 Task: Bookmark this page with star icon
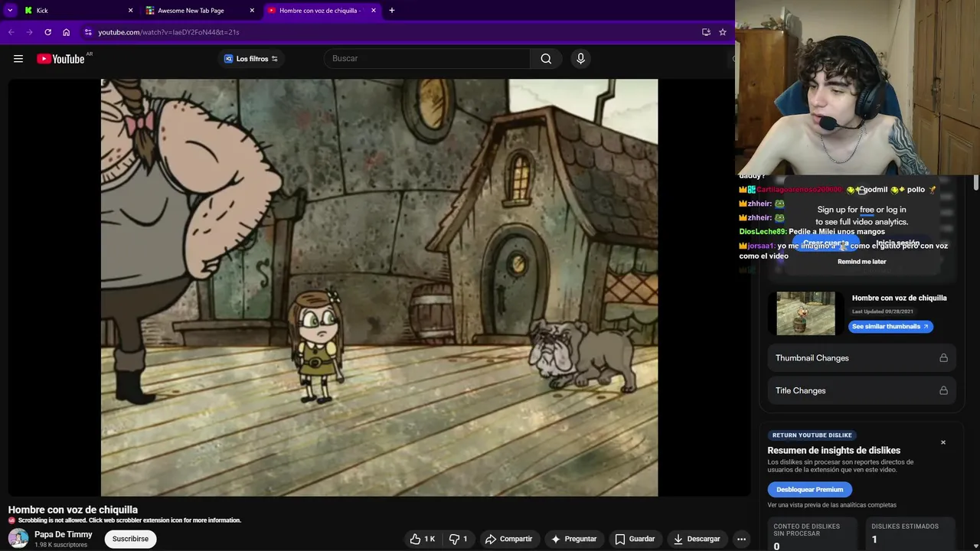coord(722,32)
